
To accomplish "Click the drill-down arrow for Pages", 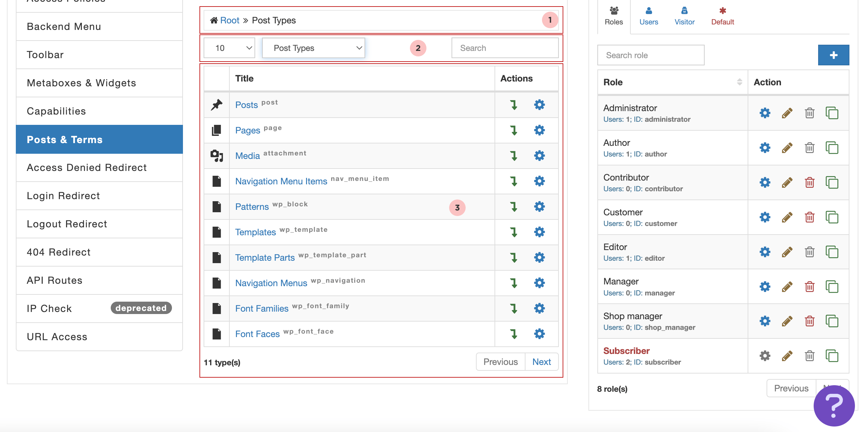I will point(514,130).
